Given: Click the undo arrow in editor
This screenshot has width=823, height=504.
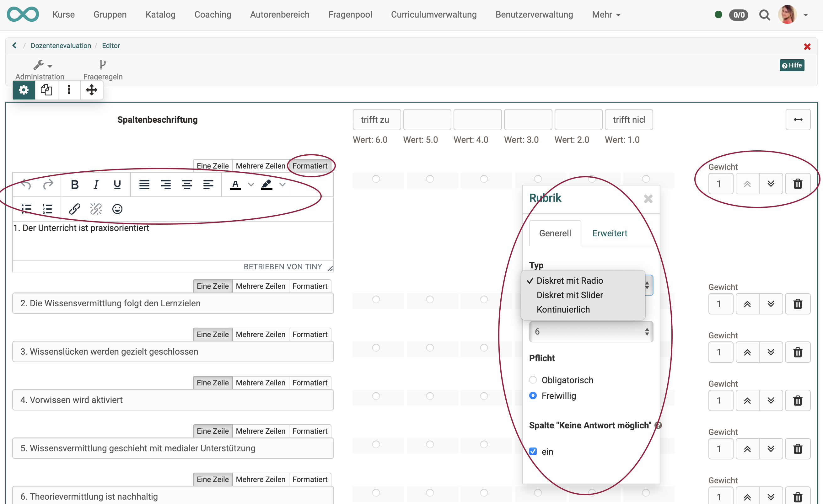Looking at the screenshot, I should (x=26, y=184).
